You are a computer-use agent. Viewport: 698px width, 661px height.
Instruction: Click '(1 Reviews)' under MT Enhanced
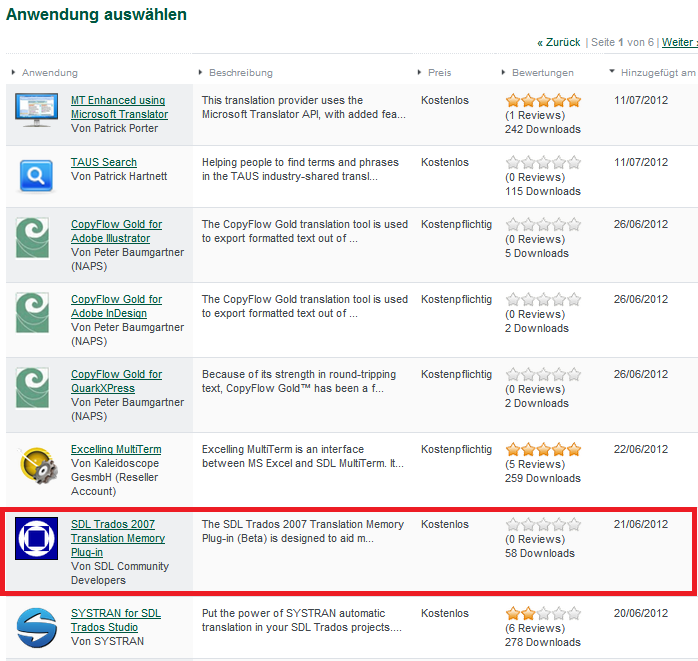point(535,115)
